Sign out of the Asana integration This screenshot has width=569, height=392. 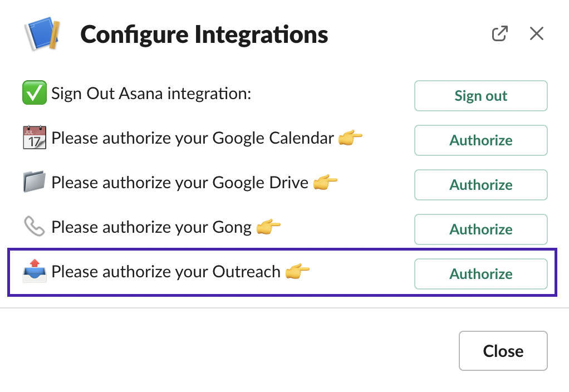480,96
